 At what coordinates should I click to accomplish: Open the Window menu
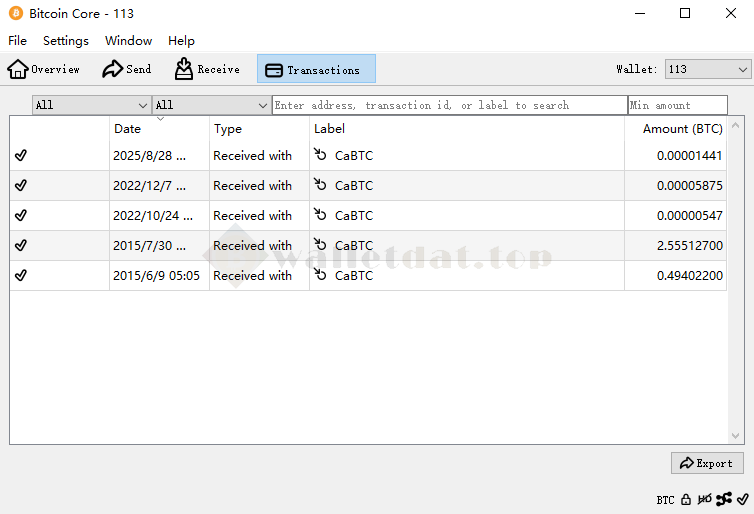(x=128, y=41)
